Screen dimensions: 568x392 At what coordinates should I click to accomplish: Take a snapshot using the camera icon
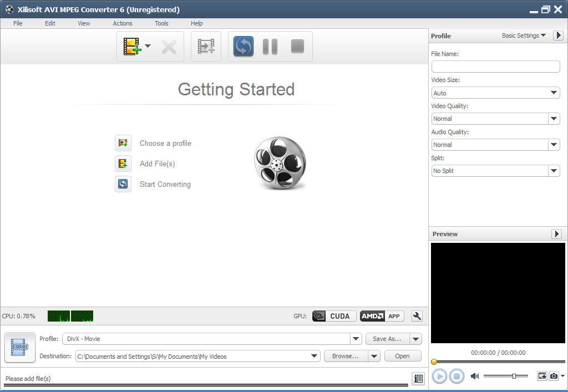[x=553, y=376]
